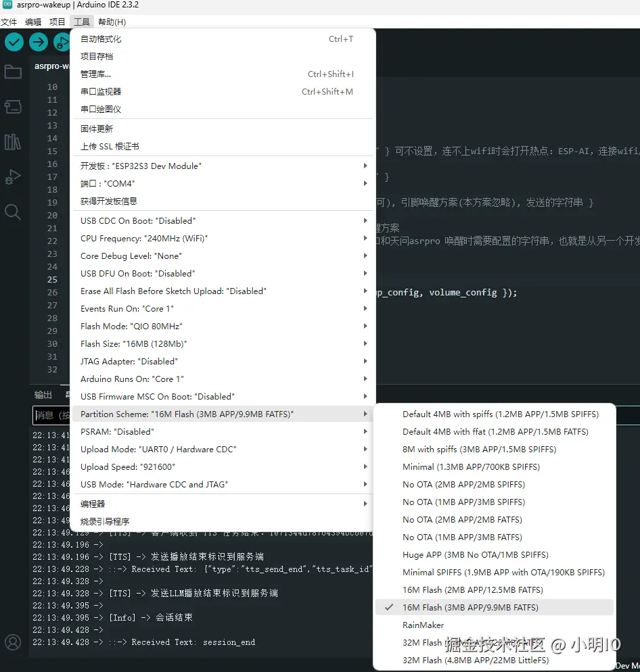Expand Flash Mode submenu
Viewport: 640px width, 672px height.
pos(223,326)
